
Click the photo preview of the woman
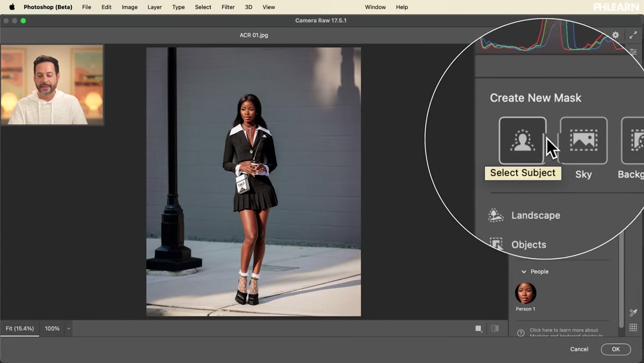coord(253,182)
